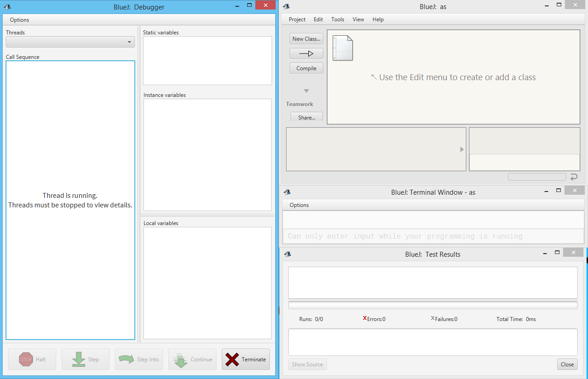Click the Halt stop-sign button
This screenshot has width=588, height=379.
coord(32,359)
